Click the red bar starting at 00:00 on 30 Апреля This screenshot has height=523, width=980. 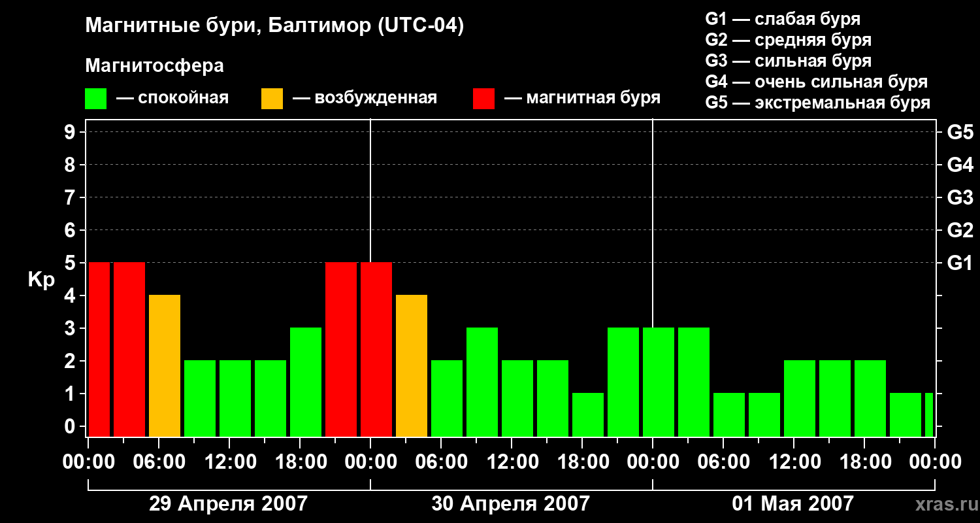[376, 350]
